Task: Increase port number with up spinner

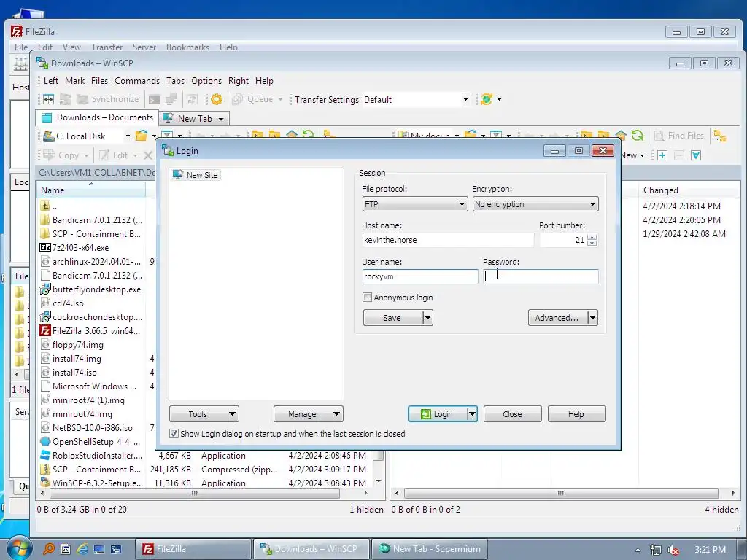Action: click(x=592, y=237)
